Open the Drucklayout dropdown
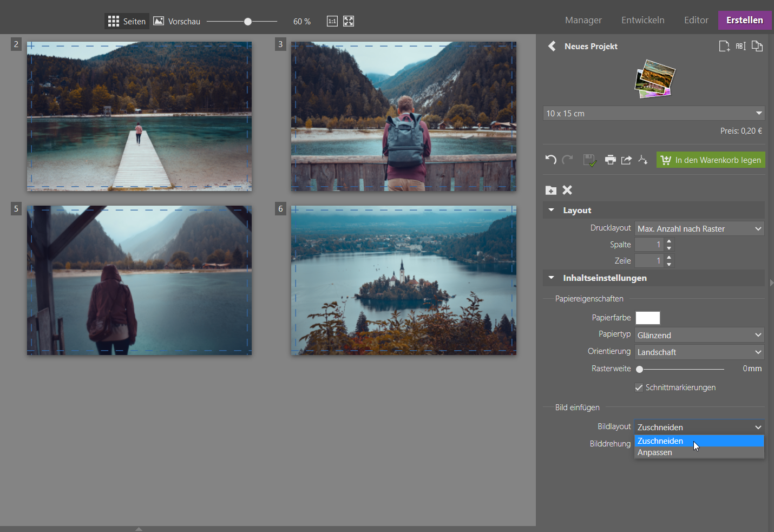The height and width of the screenshot is (532, 774). click(x=699, y=228)
